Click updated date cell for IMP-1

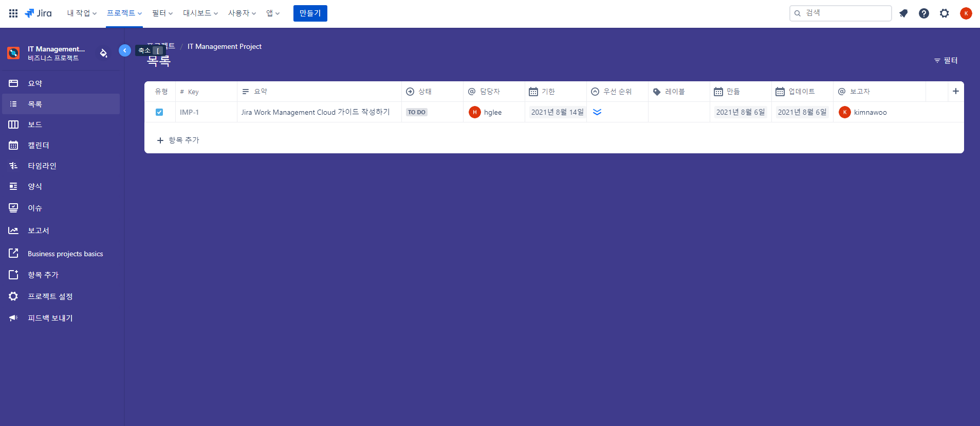[x=802, y=112]
